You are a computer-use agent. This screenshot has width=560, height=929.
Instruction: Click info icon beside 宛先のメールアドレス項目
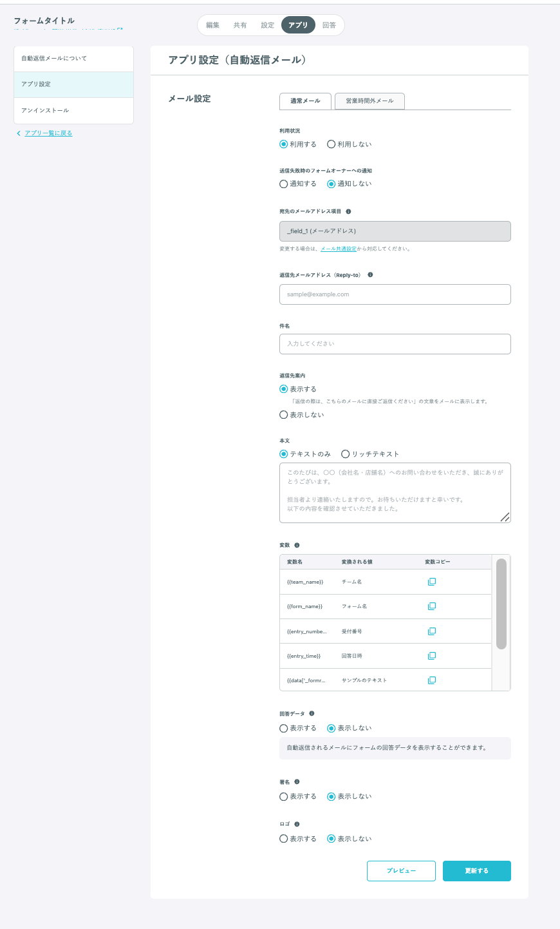[348, 211]
